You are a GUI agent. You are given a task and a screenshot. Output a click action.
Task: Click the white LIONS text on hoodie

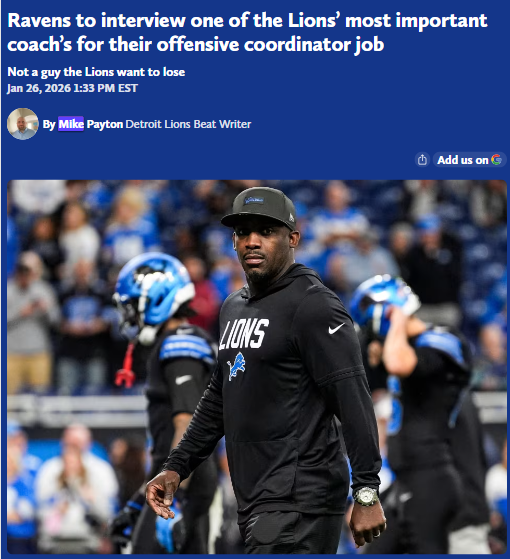[244, 334]
